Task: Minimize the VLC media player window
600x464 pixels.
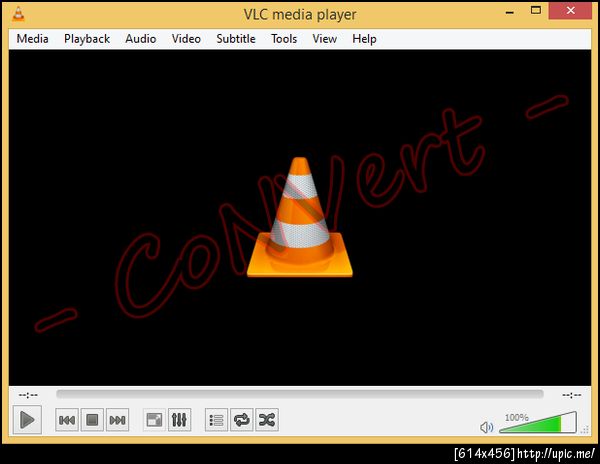Action: (x=509, y=12)
